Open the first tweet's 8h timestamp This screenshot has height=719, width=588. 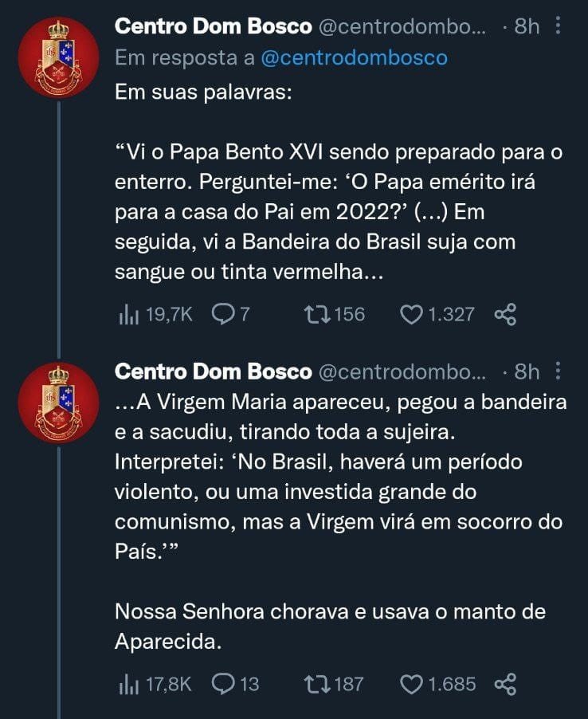click(527, 26)
